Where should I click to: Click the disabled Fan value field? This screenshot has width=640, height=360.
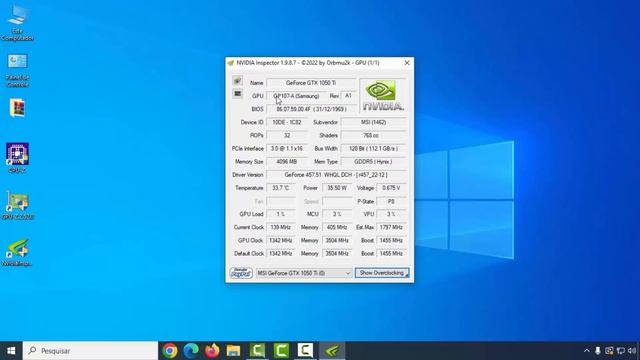click(281, 201)
